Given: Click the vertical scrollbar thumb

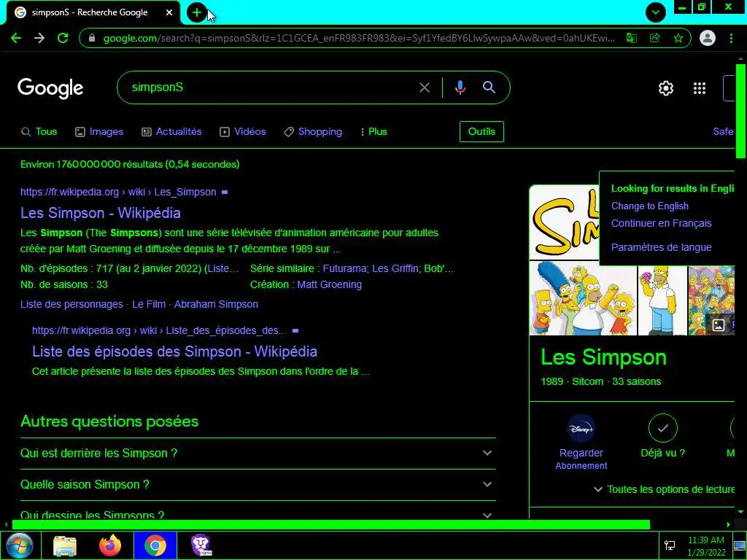Looking at the screenshot, I should [740, 111].
